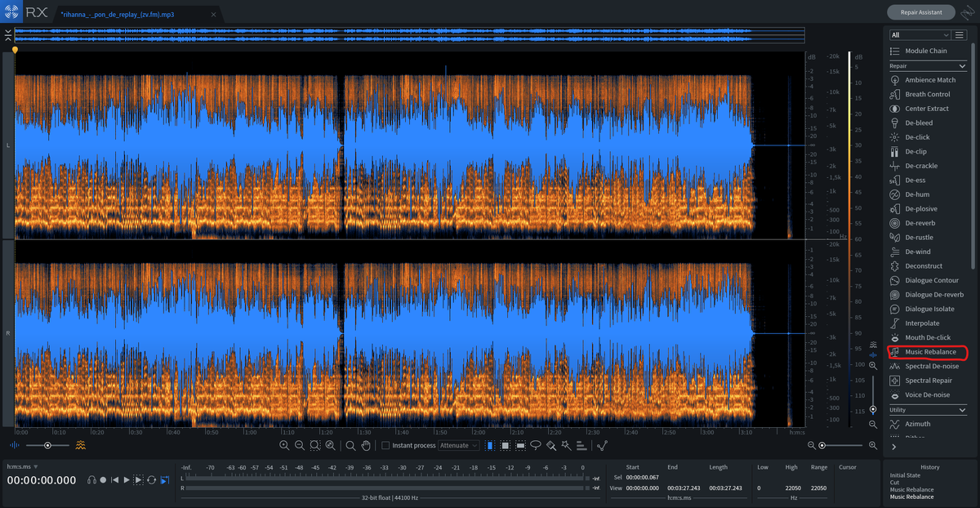Toggle playhead follows playback

164,479
